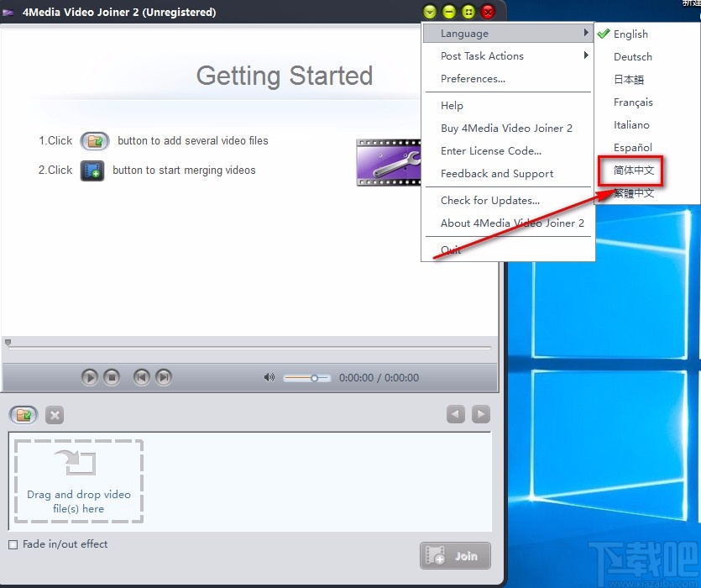The width and height of the screenshot is (701, 588).
Task: Jump to the next frame button
Action: point(164,378)
